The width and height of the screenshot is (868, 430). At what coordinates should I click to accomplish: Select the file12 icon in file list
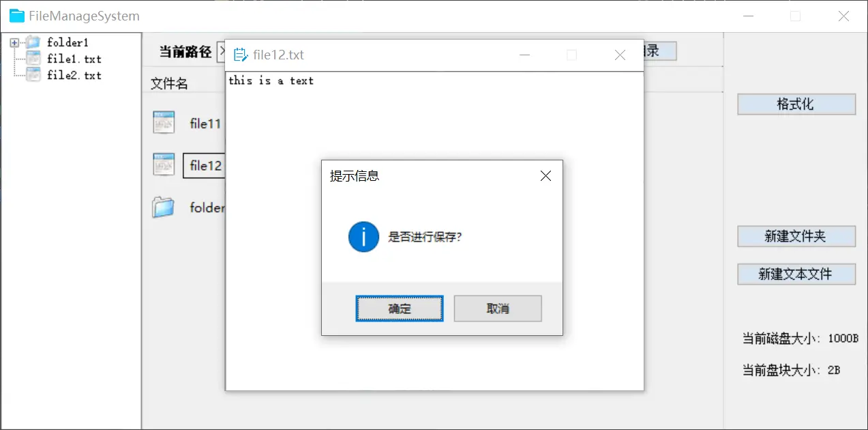(x=164, y=164)
